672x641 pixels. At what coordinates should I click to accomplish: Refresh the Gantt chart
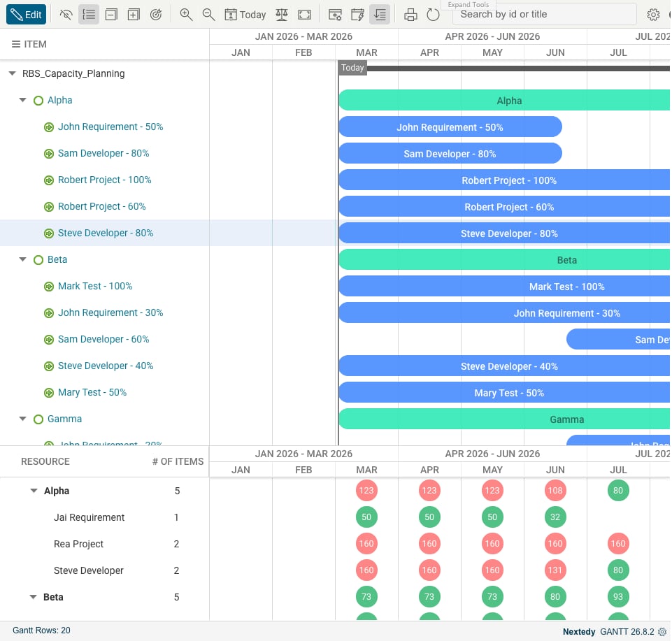(434, 15)
